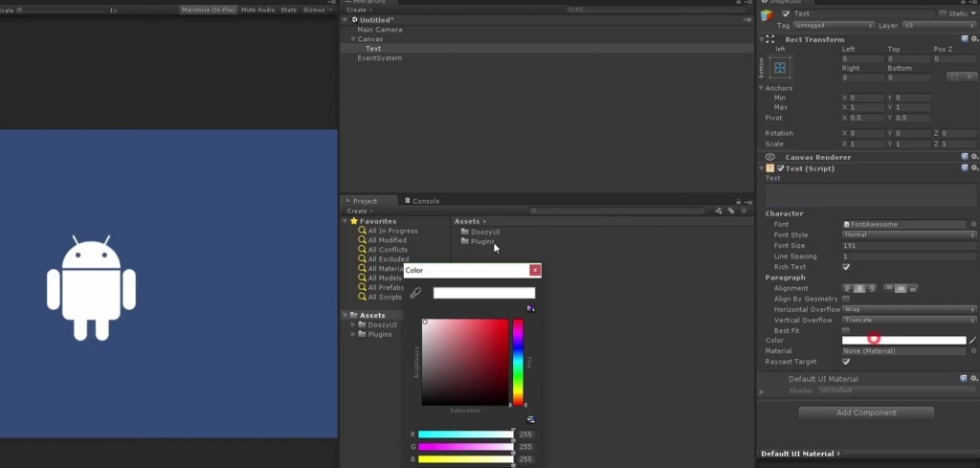The image size is (980, 468).
Task: Click the eyedropper beside the Color field in Inspector
Action: (x=972, y=341)
